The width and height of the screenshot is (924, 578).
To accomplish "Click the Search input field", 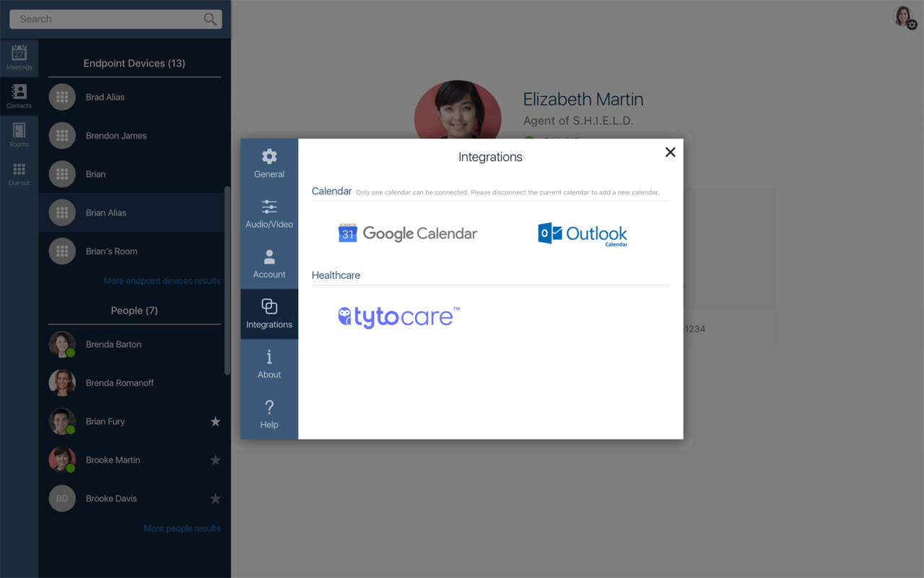I will pos(105,20).
